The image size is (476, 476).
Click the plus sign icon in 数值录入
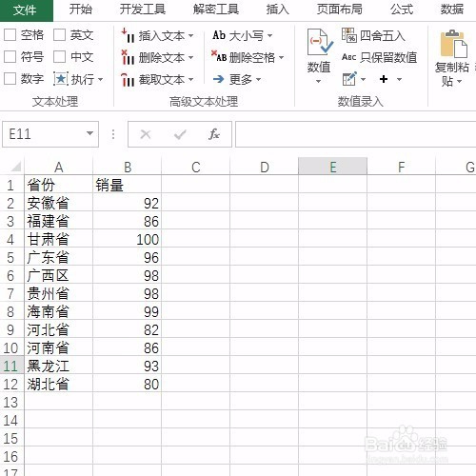[384, 79]
